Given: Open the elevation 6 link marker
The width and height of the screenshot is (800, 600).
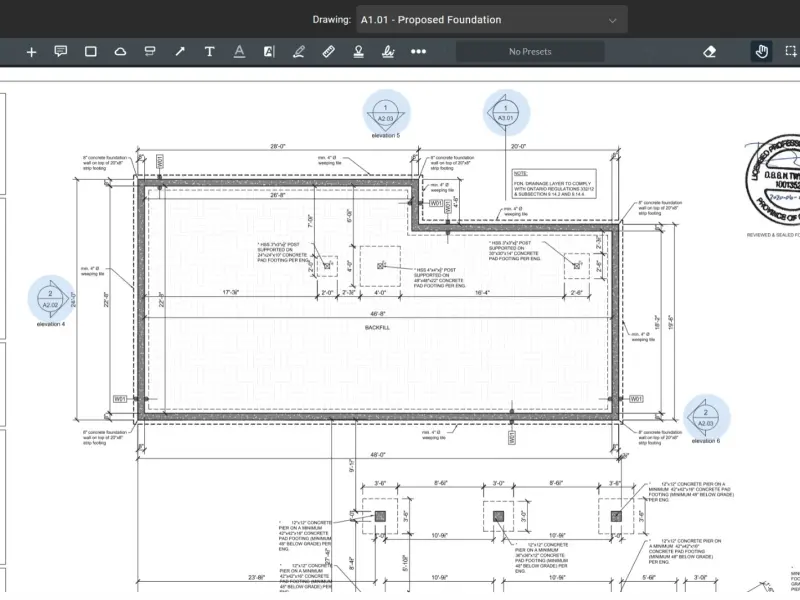Looking at the screenshot, I should click(707, 418).
